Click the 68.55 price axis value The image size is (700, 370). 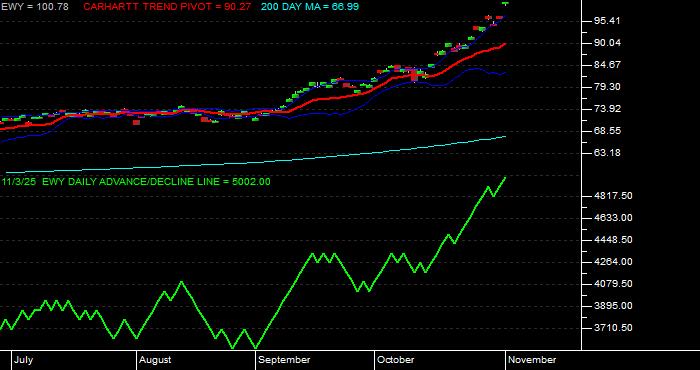(607, 131)
